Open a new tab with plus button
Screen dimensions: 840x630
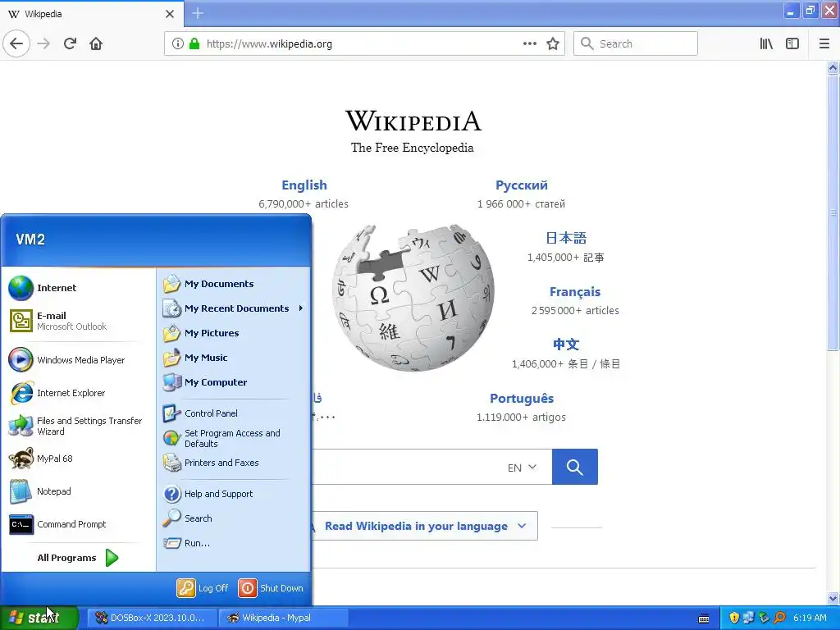click(x=198, y=13)
